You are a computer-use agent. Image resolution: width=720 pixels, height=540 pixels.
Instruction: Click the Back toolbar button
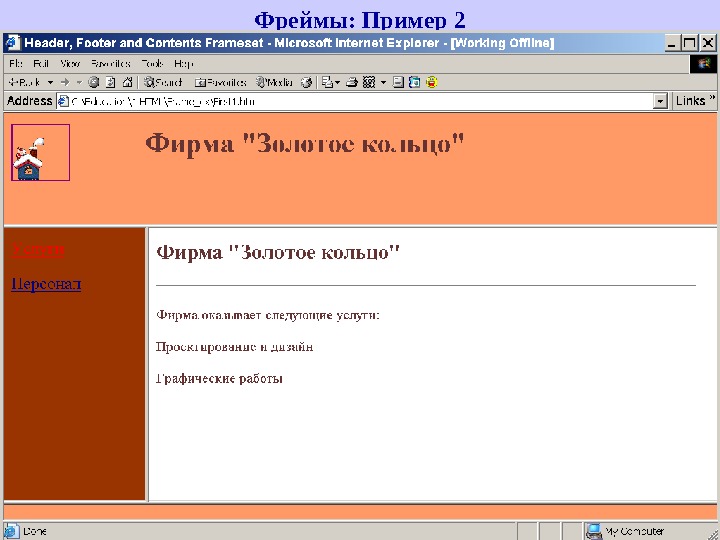click(x=24, y=82)
